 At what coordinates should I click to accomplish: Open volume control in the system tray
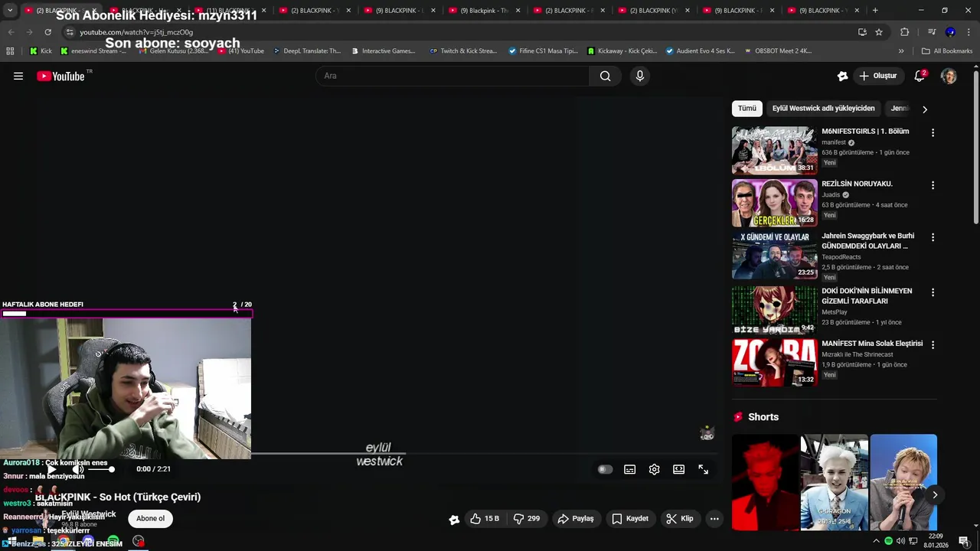coord(900,541)
